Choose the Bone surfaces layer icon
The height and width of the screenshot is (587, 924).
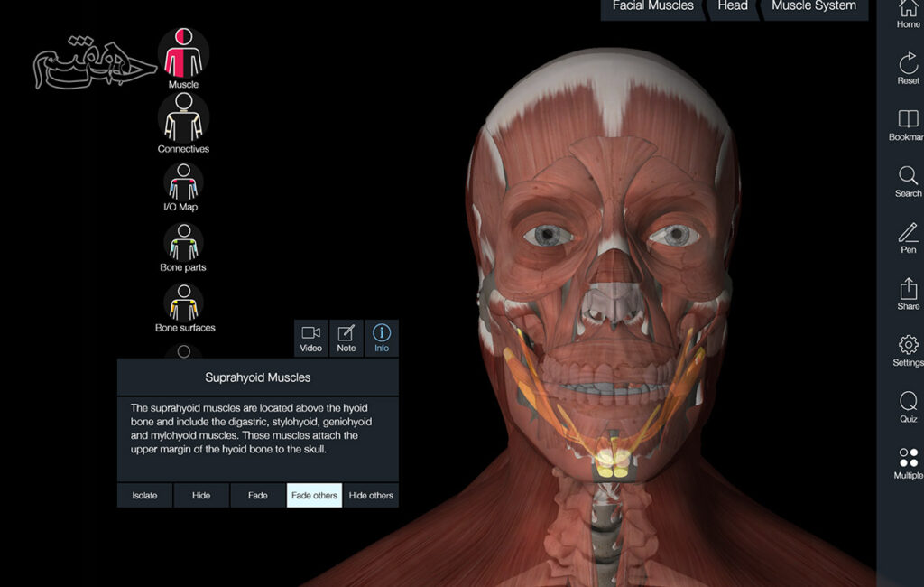point(183,303)
